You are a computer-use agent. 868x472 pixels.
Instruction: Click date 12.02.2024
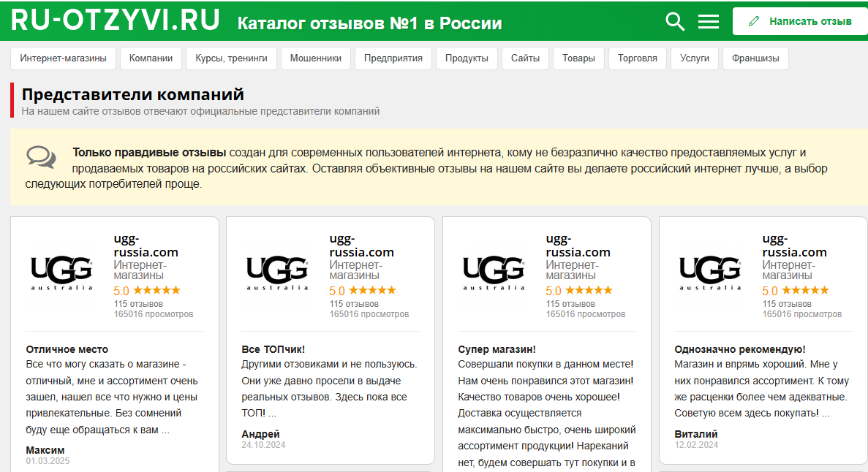(696, 445)
